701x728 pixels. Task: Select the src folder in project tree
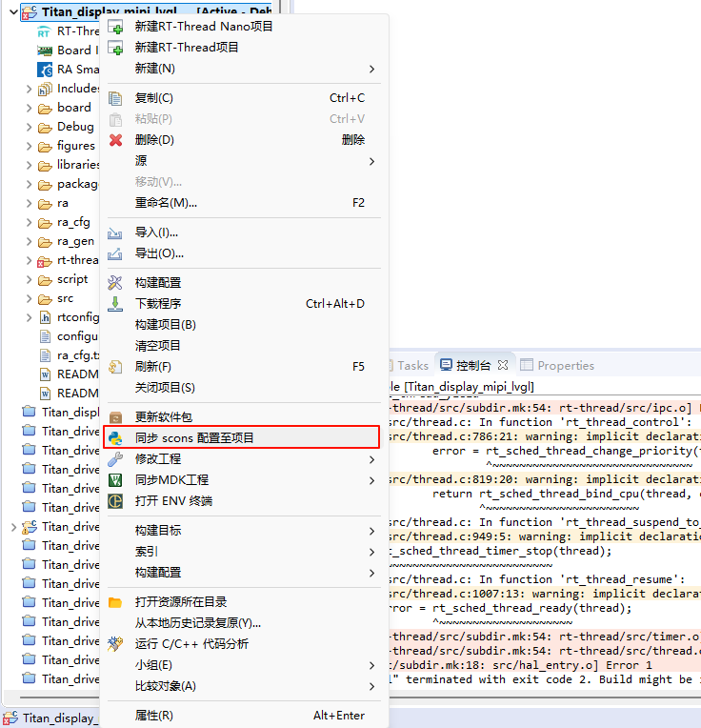[x=65, y=298]
